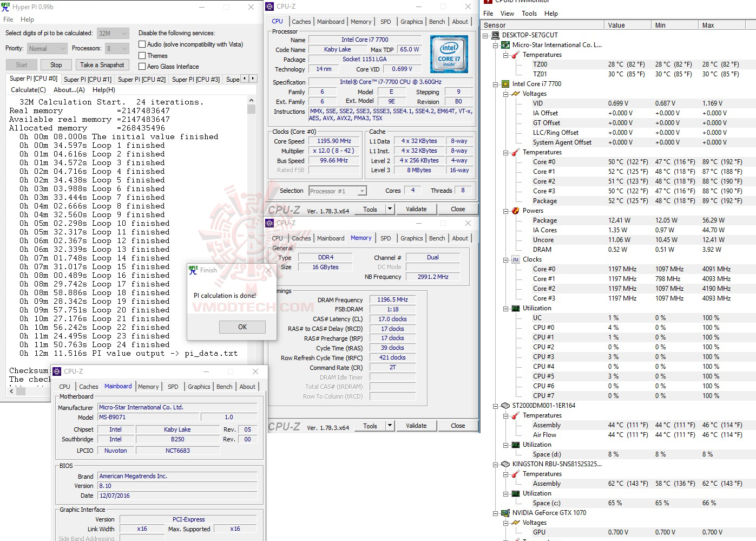Click the Tools button in CPU-Z CPU window
Viewport: 756px width, 541px height.
tap(370, 209)
